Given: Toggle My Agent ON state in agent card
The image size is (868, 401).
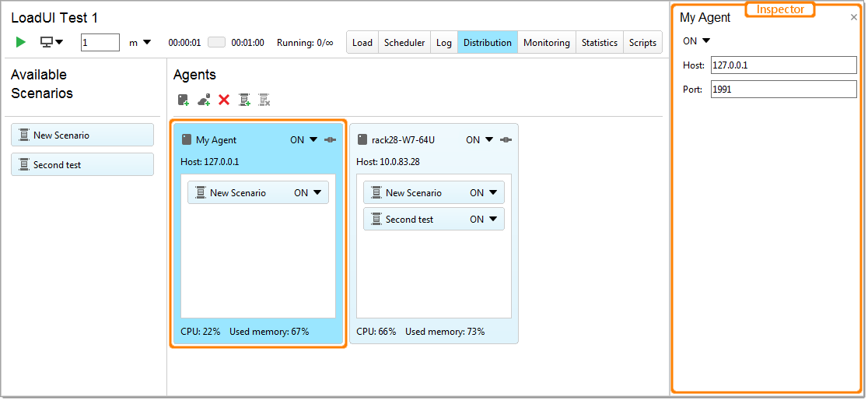Looking at the screenshot, I should click(304, 140).
